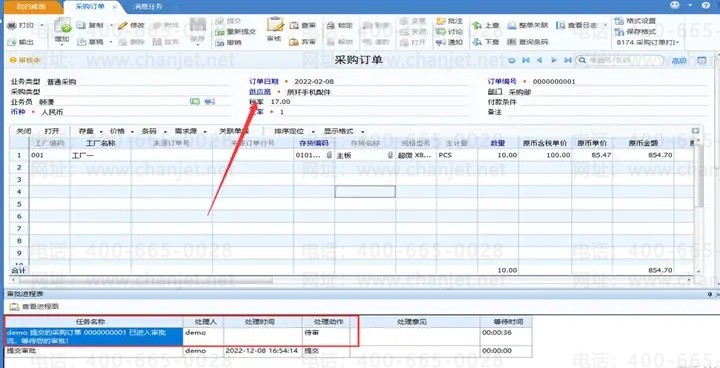Click the grid's horizontal scrollbar

pyautogui.click(x=356, y=280)
